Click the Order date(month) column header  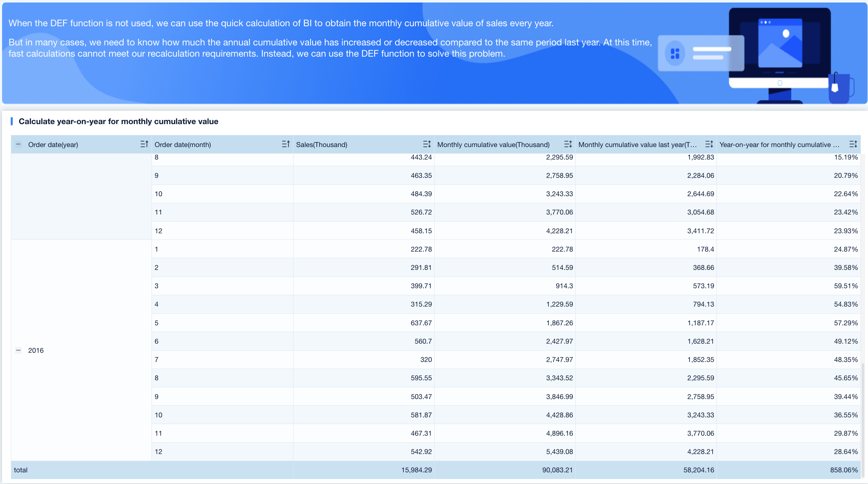coord(183,145)
